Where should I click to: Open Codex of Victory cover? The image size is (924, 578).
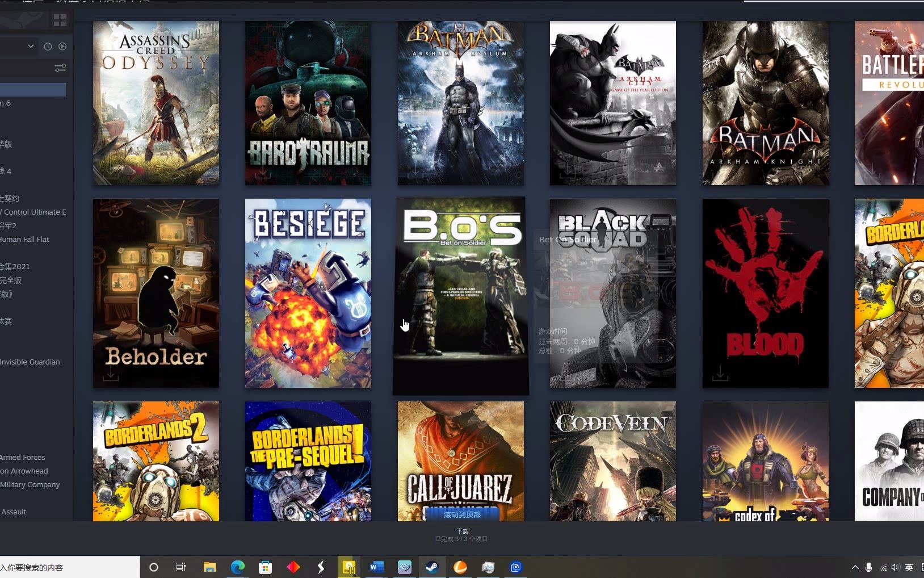tap(766, 462)
